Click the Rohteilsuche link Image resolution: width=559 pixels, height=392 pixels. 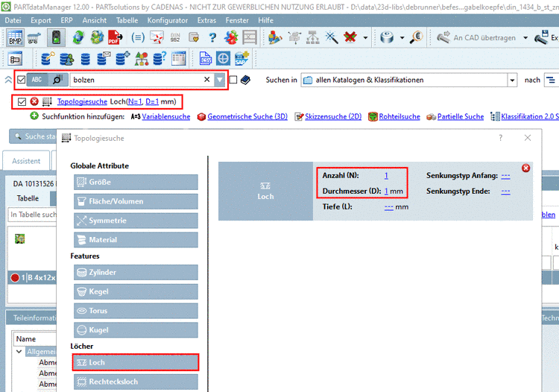[399, 116]
